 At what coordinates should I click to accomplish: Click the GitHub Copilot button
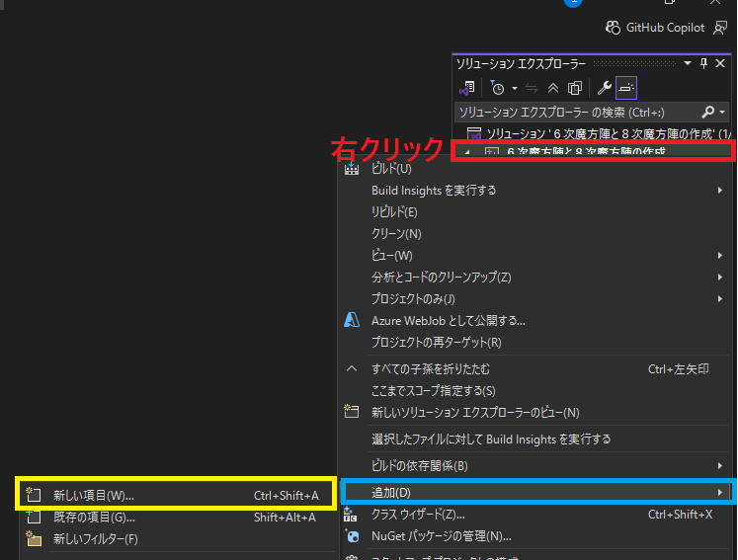pyautogui.click(x=656, y=28)
